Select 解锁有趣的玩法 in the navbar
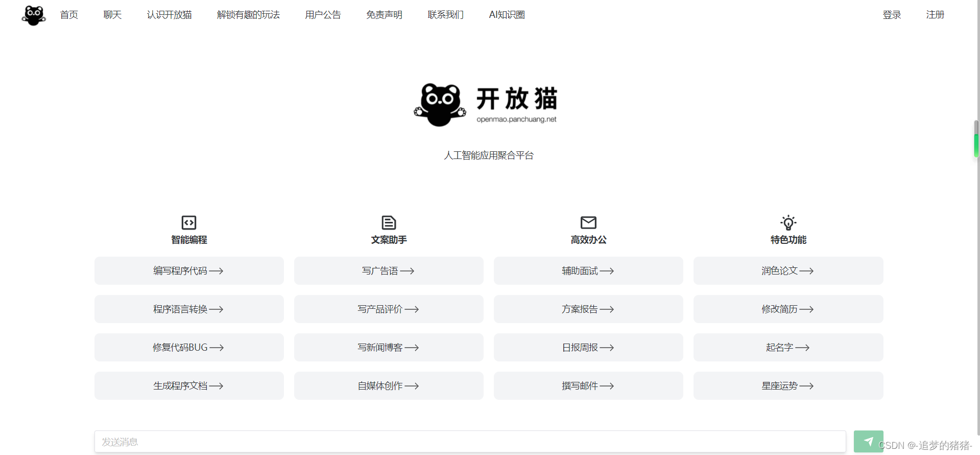The height and width of the screenshot is (455, 980). coord(248,15)
